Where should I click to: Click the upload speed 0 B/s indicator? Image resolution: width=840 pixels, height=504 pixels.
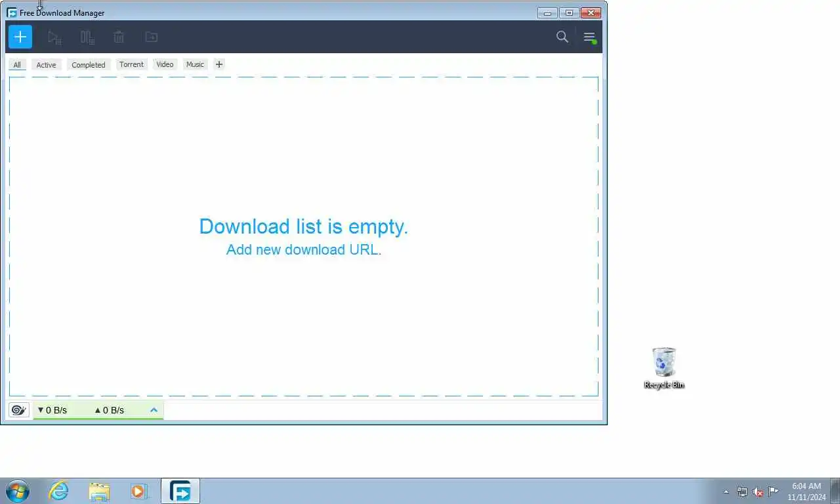109,410
